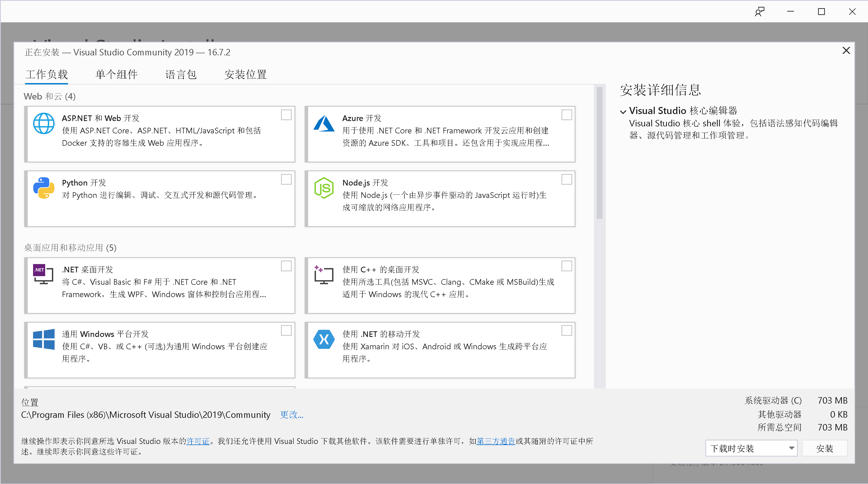Click the Node.js hexagon icon
This screenshot has height=484, width=868.
point(324,188)
